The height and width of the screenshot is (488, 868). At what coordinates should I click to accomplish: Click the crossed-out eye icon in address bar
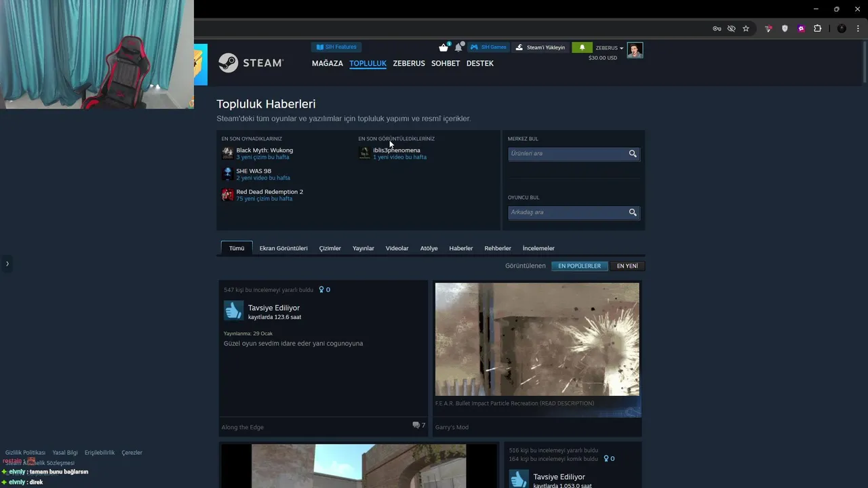(x=731, y=28)
